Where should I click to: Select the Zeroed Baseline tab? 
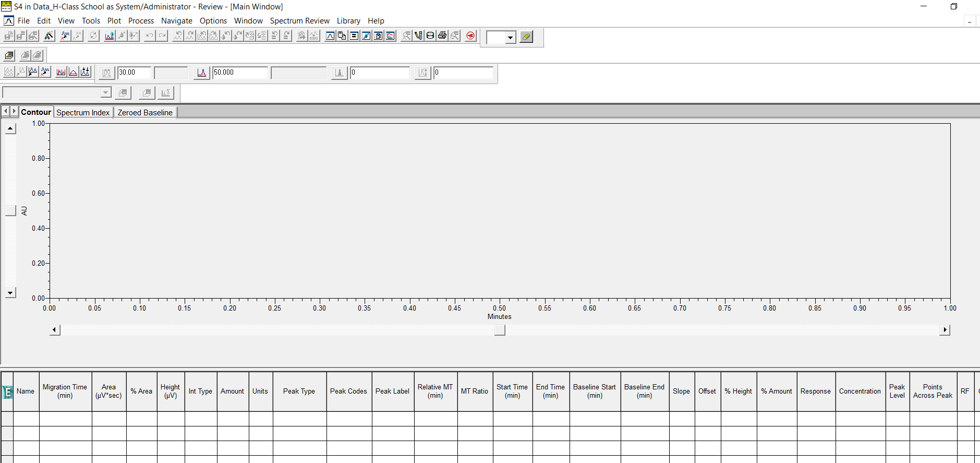point(145,112)
